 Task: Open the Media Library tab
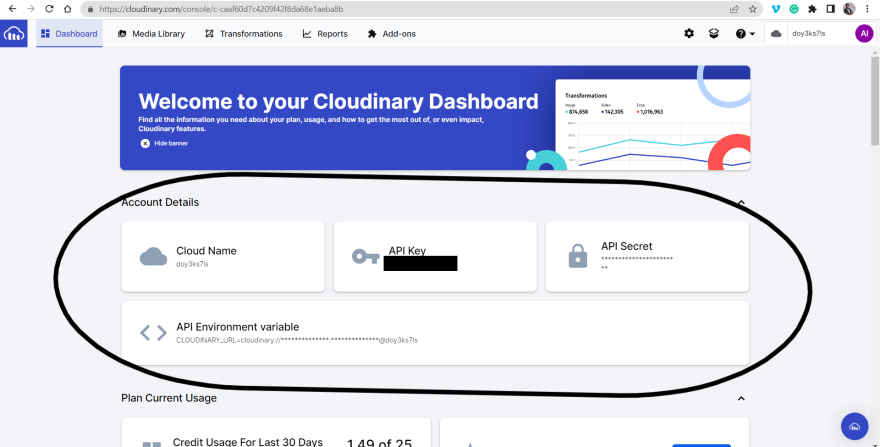151,34
